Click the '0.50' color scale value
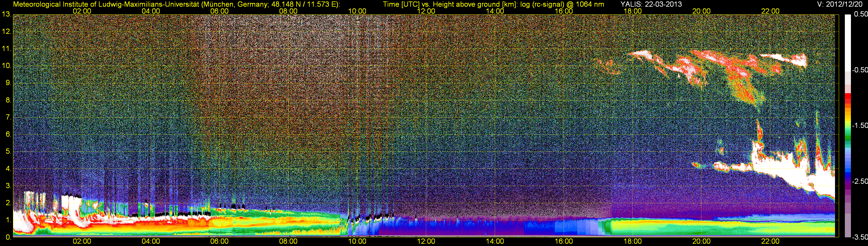Image resolution: width=868 pixels, height=246 pixels. tap(860, 14)
